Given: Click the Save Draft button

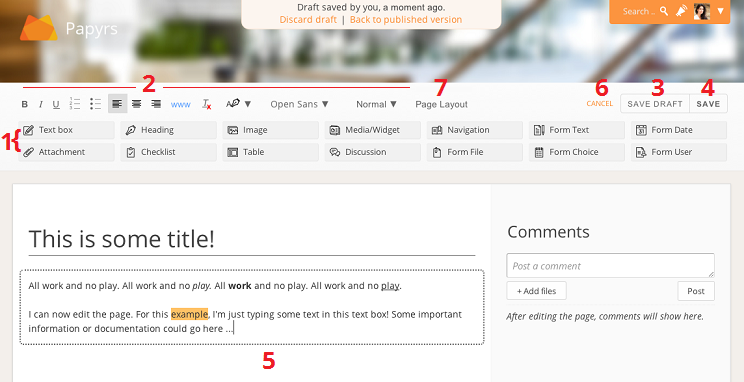Looking at the screenshot, I should pos(655,104).
